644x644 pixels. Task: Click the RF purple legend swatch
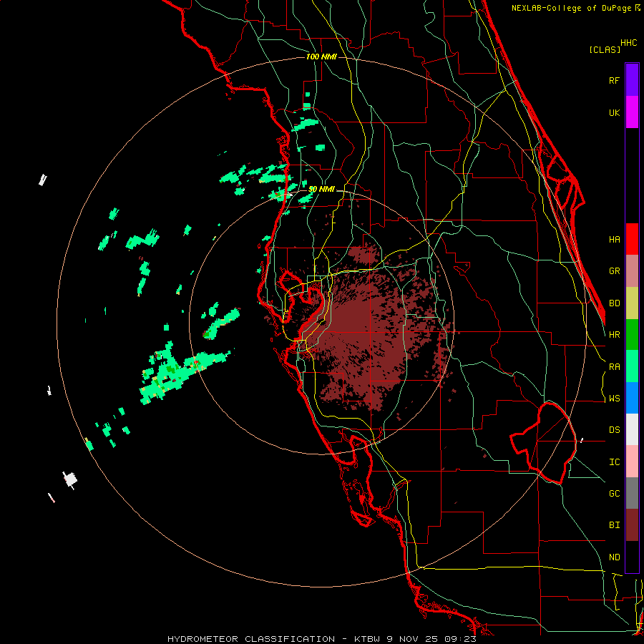[632, 80]
